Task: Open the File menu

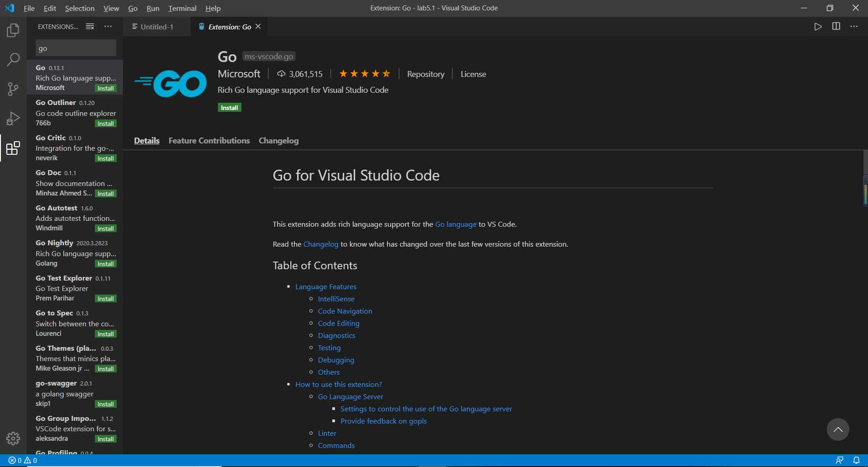Action: tap(29, 8)
